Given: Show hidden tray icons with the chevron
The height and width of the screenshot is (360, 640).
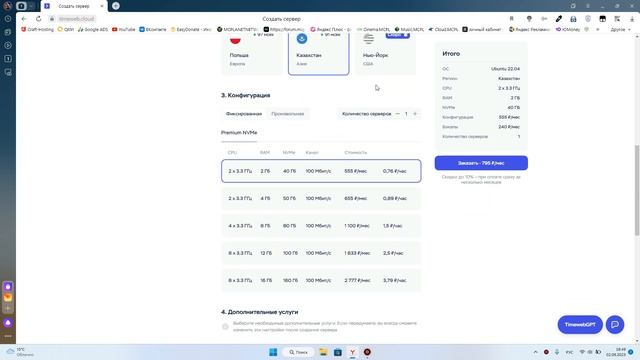Looking at the screenshot, I should pos(536,352).
